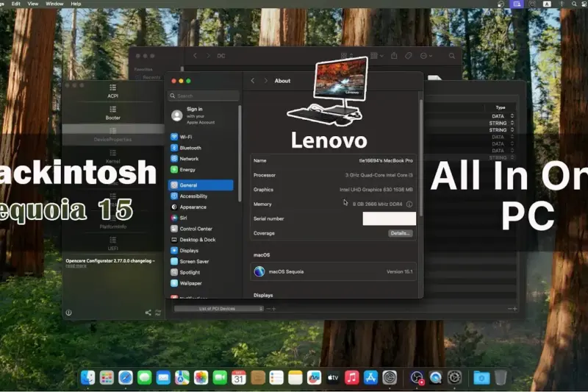This screenshot has width=588, height=392.
Task: Go back using the About back arrow
Action: tap(253, 81)
